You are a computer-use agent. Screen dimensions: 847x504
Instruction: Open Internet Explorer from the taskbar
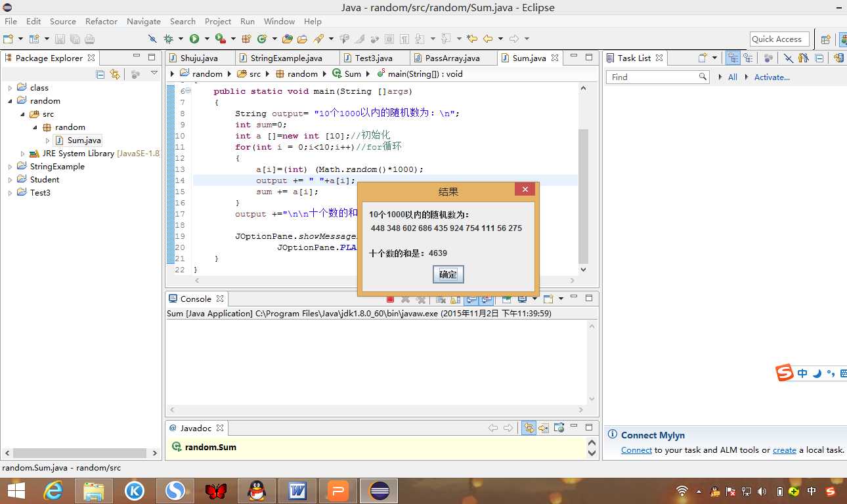click(53, 490)
